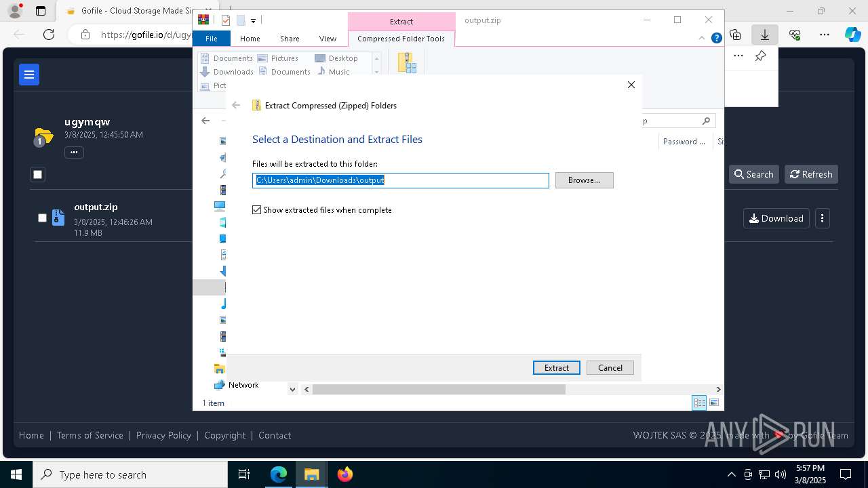
Task: Open Firefox from the taskbar
Action: [x=345, y=474]
